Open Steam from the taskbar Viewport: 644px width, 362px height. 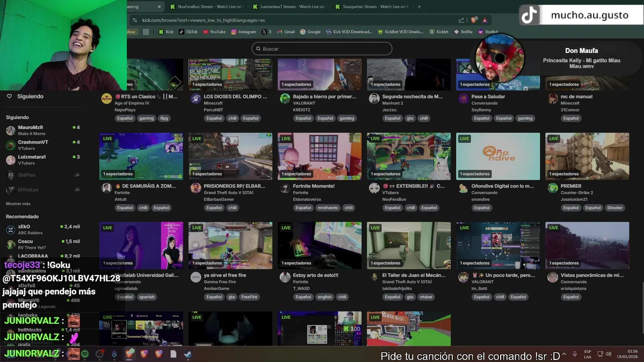[188, 354]
